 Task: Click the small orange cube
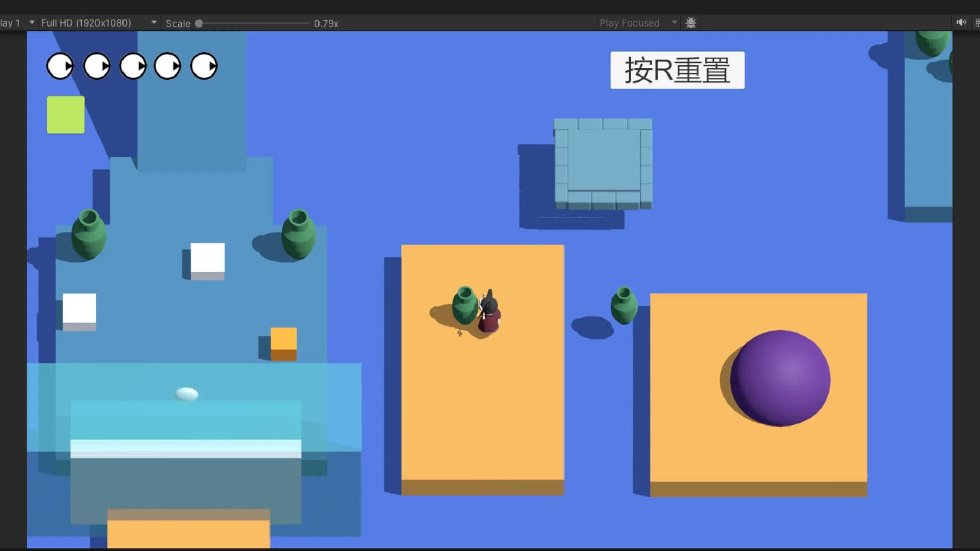click(283, 344)
